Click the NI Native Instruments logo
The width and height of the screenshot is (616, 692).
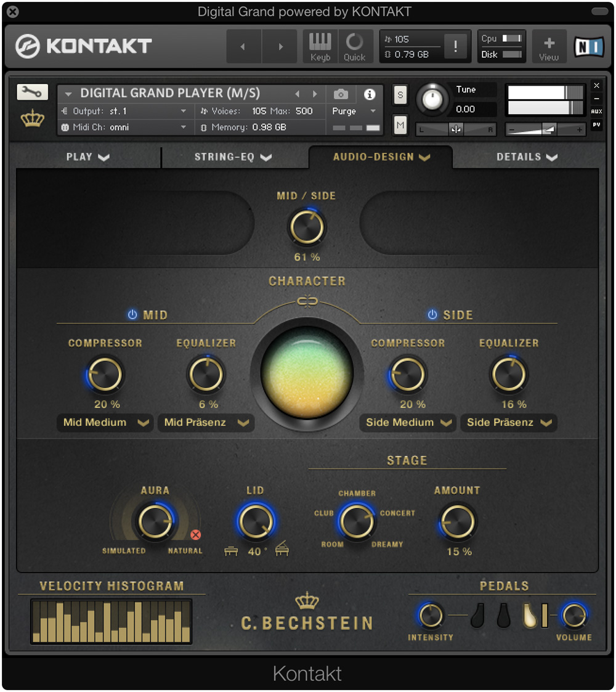point(589,46)
